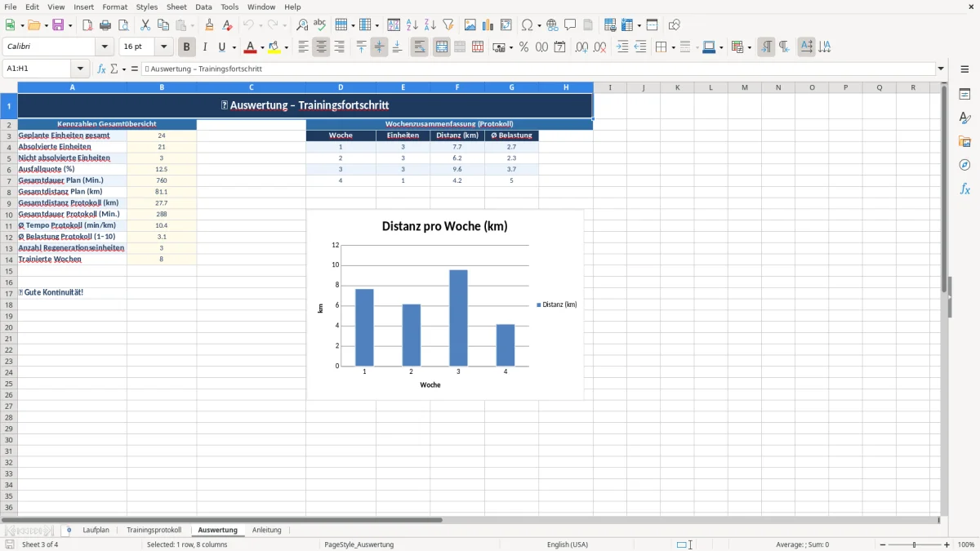980x551 pixels.
Task: Export directly as PDF
Action: click(87, 25)
